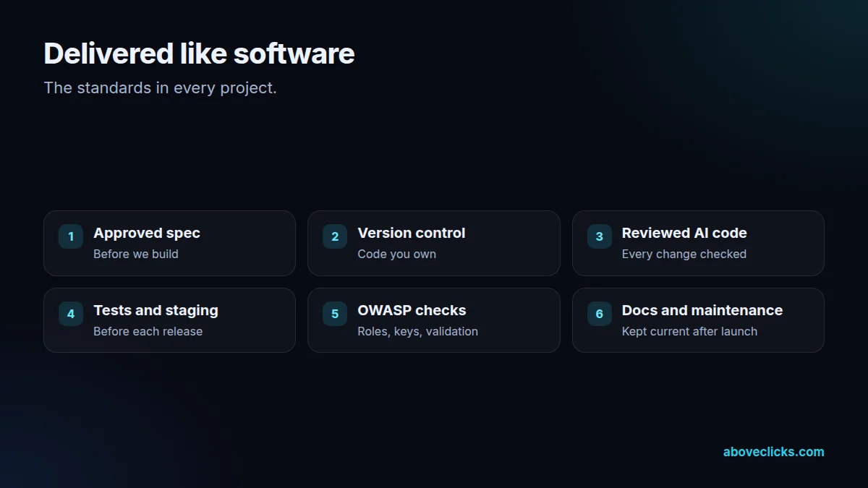Image resolution: width=868 pixels, height=488 pixels.
Task: Select the 'Docs and maintenance' card title
Action: pyautogui.click(x=702, y=310)
